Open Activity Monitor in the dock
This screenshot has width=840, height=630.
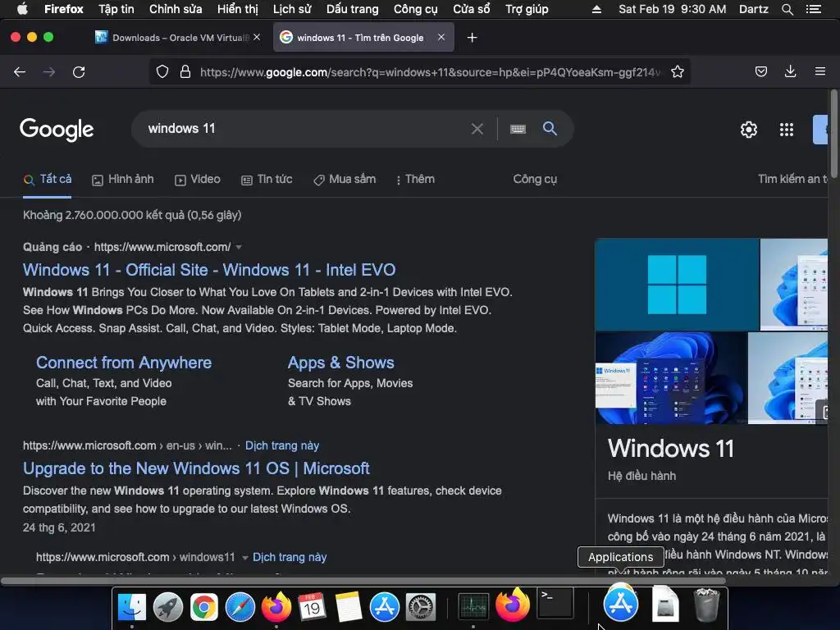tap(473, 608)
